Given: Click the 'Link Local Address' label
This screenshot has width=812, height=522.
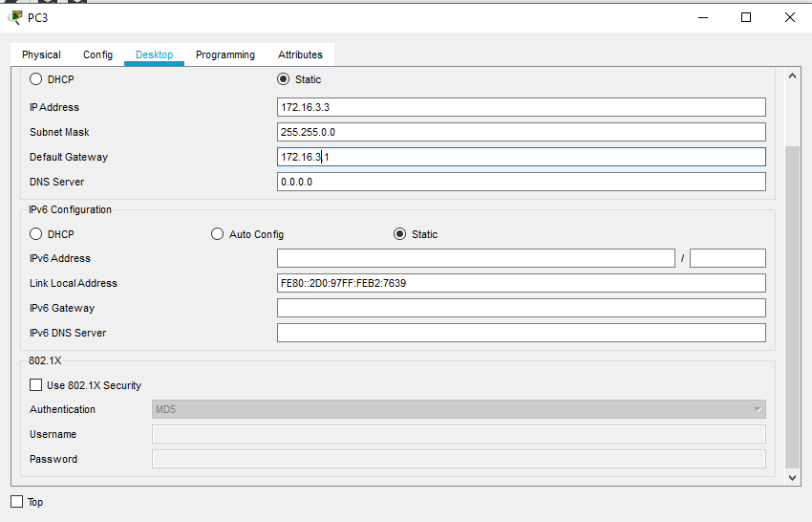Looking at the screenshot, I should (x=74, y=283).
